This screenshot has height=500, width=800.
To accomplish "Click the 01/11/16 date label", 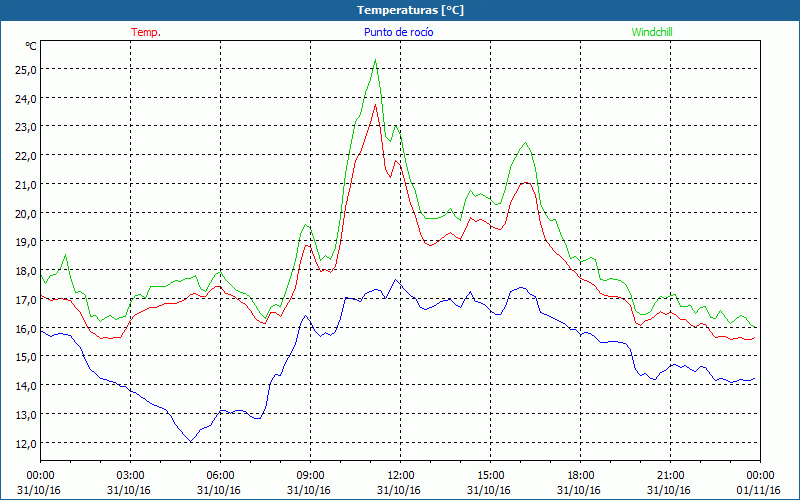I will tap(760, 490).
